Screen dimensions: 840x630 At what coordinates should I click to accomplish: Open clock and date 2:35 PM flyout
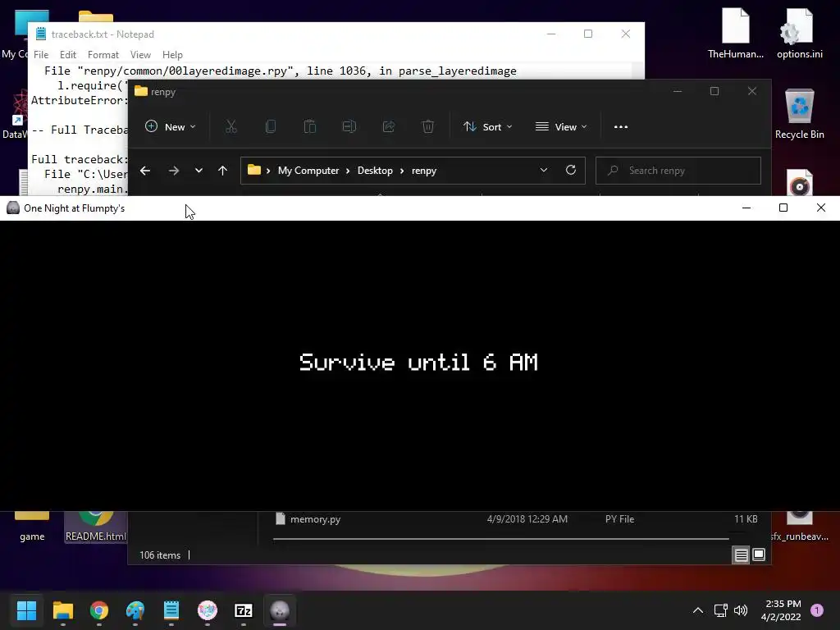(x=781, y=610)
